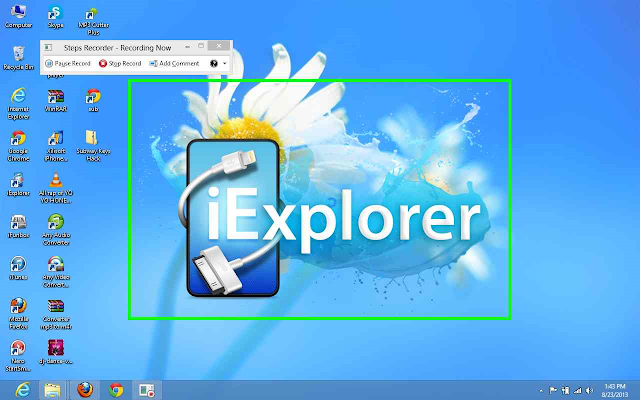Select the MP3 Cutter Plus shortcut
The height and width of the screenshot is (400, 640).
(x=93, y=20)
